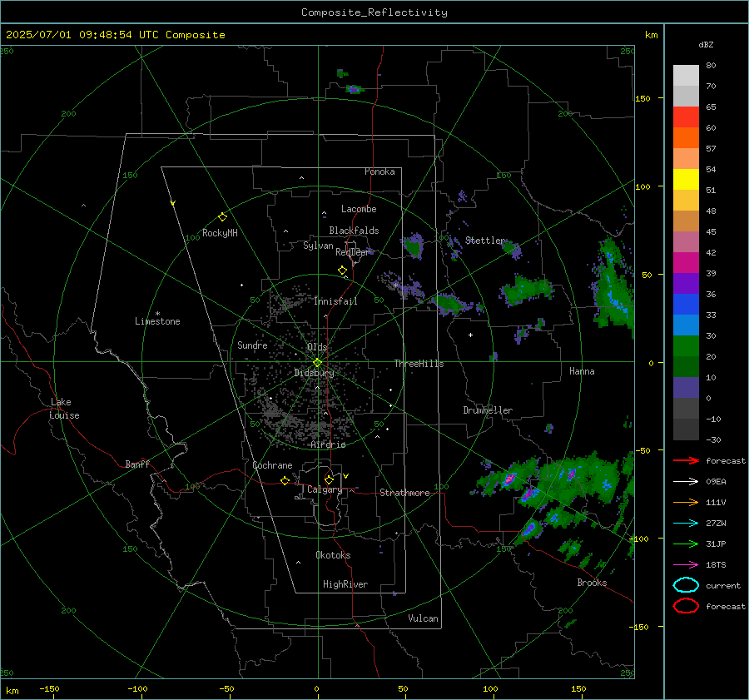The width and height of the screenshot is (749, 700).
Task: Choose the magenta 18TS arrow icon
Action: 686,565
